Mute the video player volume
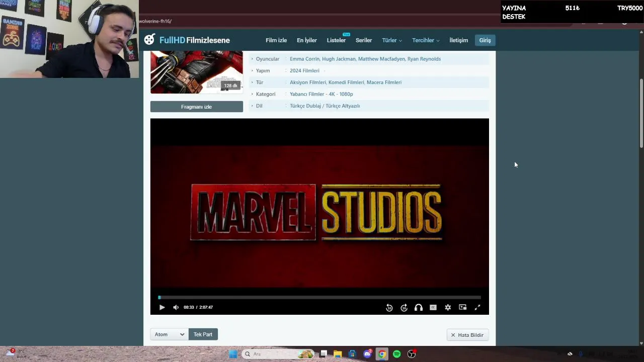This screenshot has width=644, height=362. point(176,307)
